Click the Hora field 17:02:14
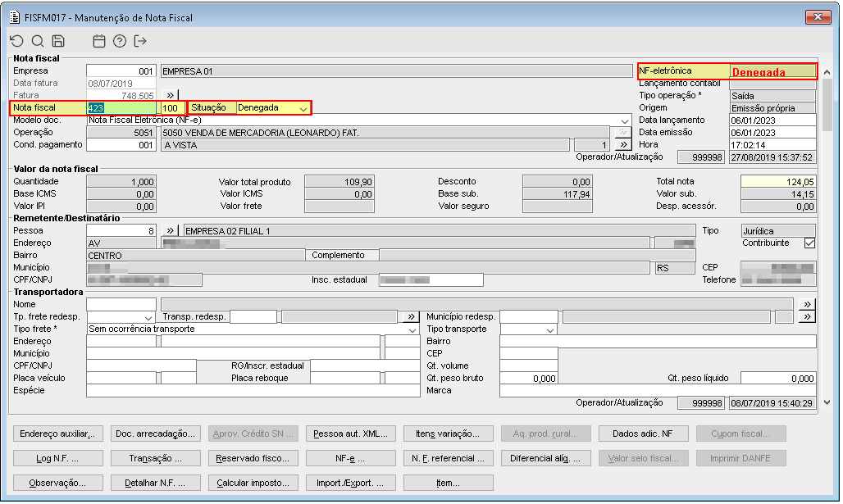Screen dimensions: 843x504 [x=772, y=145]
